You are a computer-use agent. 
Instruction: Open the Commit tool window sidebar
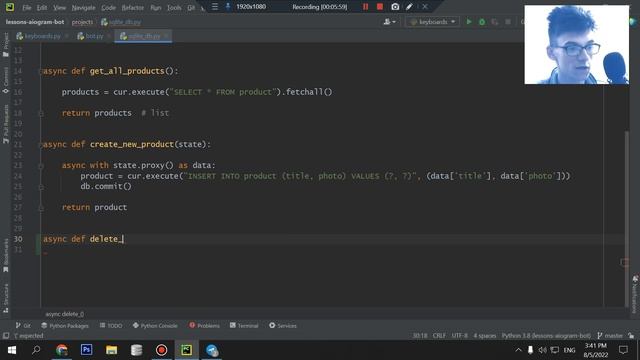6,80
